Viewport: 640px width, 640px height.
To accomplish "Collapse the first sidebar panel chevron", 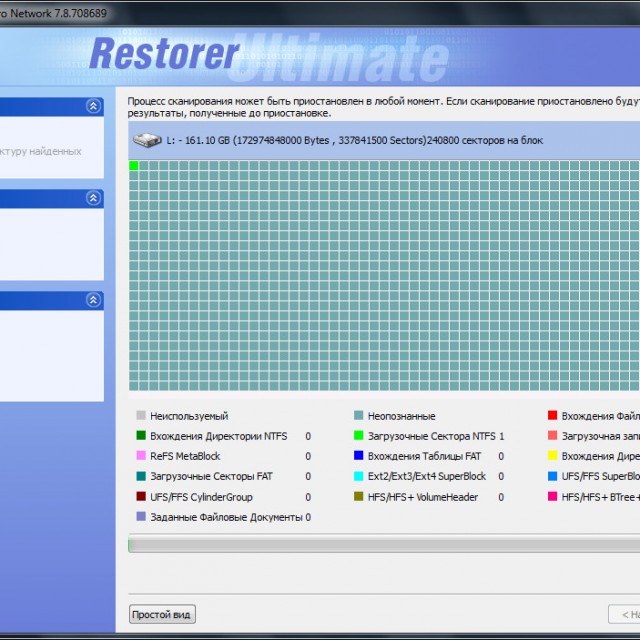I will pyautogui.click(x=93, y=107).
